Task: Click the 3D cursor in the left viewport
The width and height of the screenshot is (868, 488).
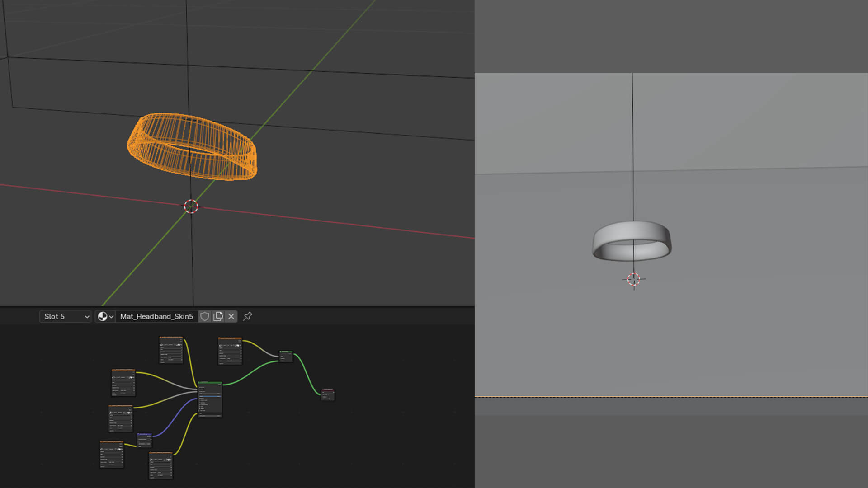Action: pos(191,206)
